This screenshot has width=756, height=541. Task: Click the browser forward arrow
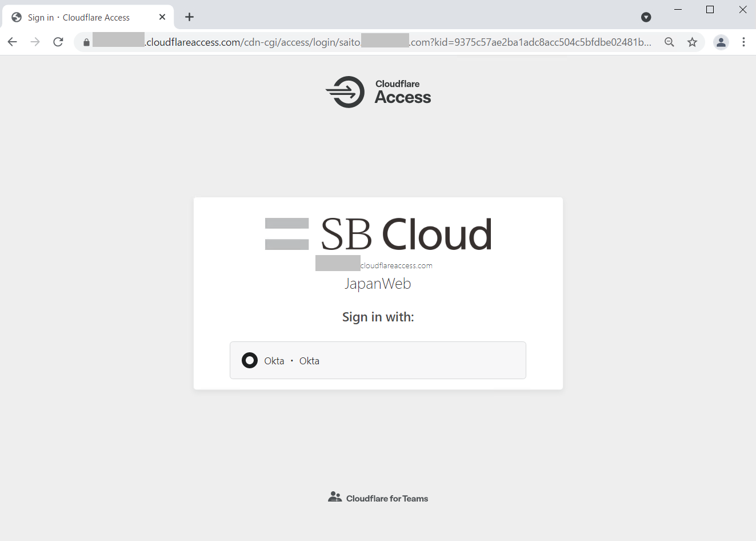(x=35, y=42)
